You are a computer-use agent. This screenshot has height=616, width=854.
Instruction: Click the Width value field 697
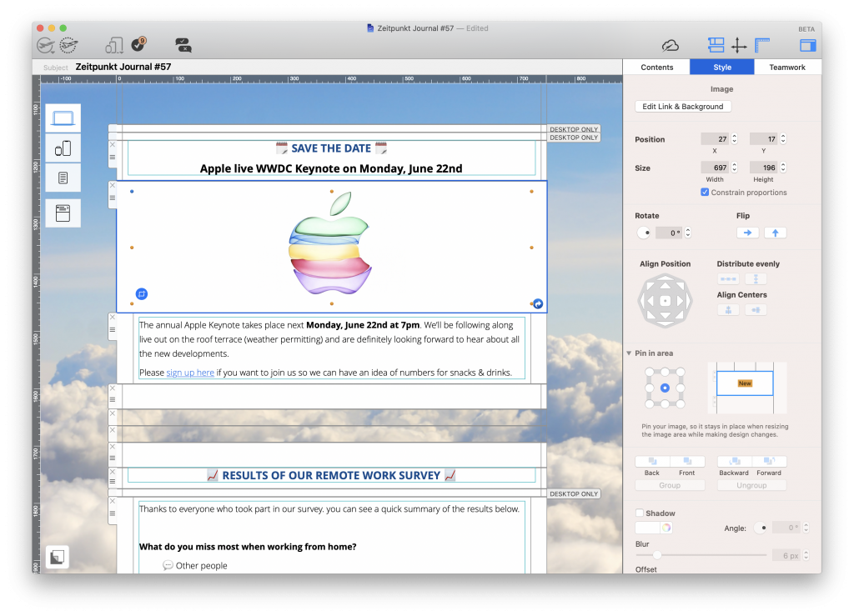click(x=715, y=168)
